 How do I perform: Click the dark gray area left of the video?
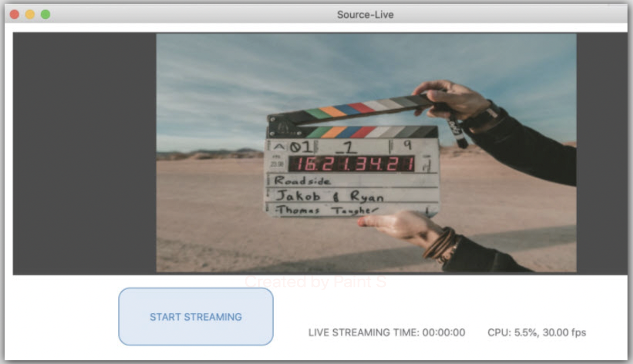pyautogui.click(x=84, y=153)
